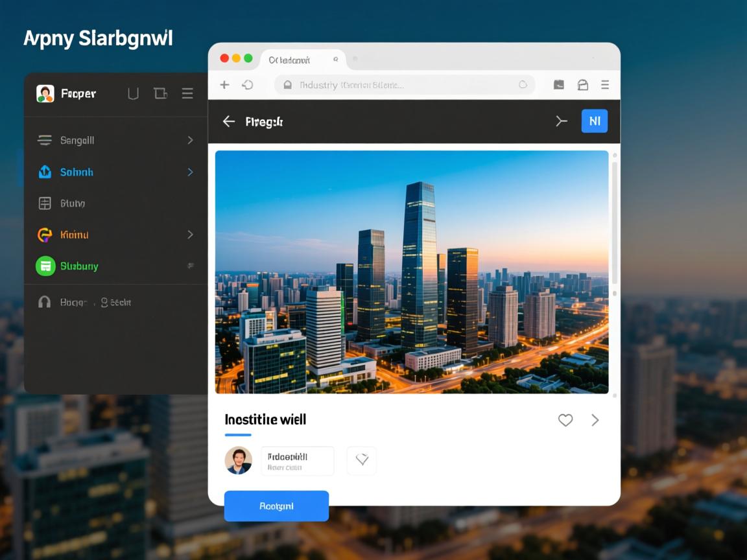
Task: Expand the Kioinu sidebar chevron
Action: pyautogui.click(x=190, y=235)
